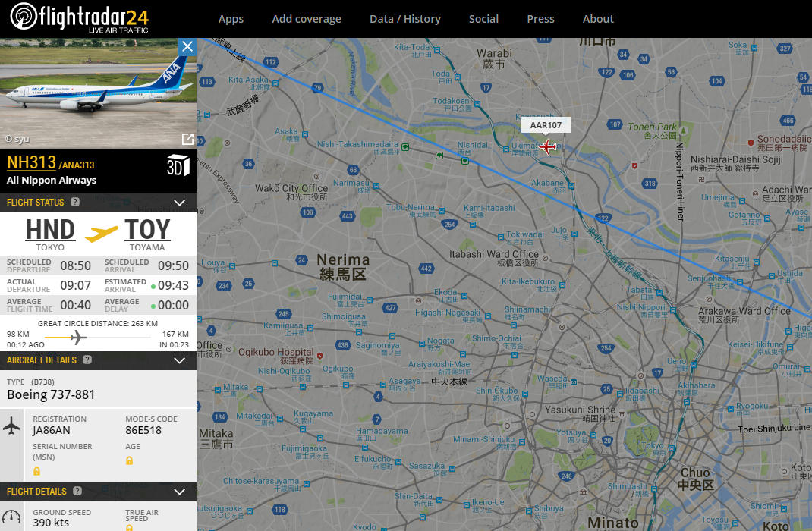Click the Sonodadaiichi hospital marker
This screenshot has width=812, height=531.
[x=751, y=143]
